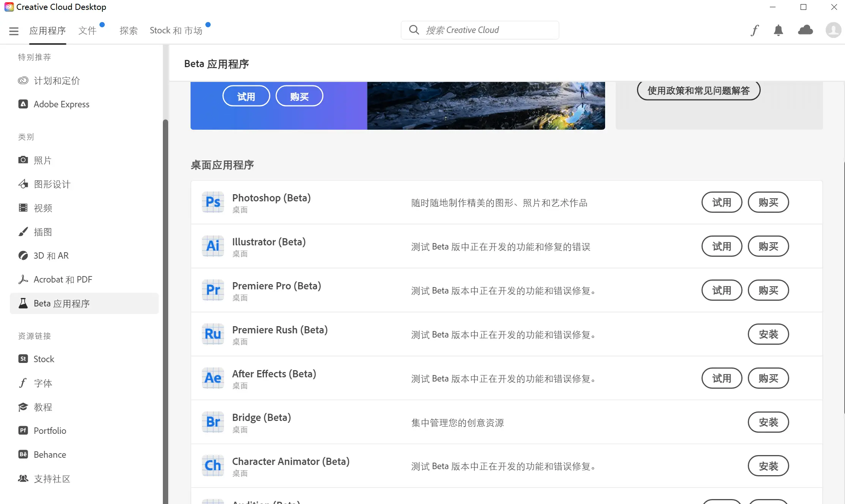Screen dimensions: 845x504
Task: Click the 字体 fonts resource link
Action: pyautogui.click(x=42, y=383)
